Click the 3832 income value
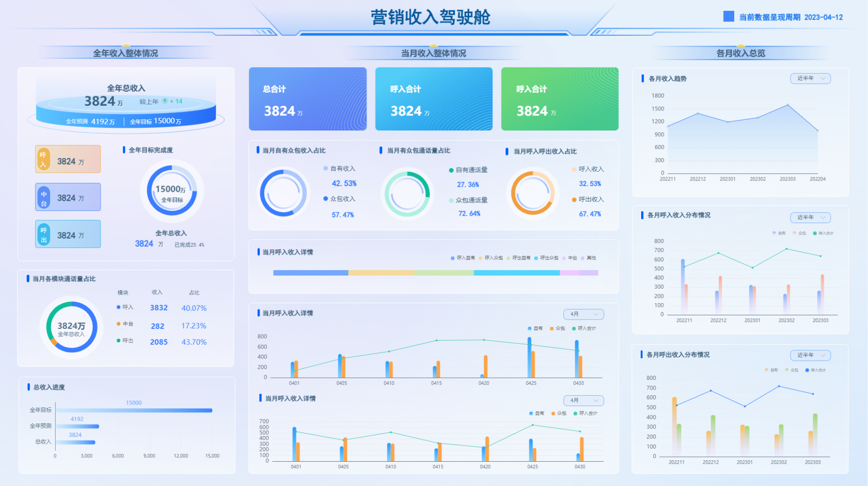Viewport: 868px width, 486px height. 159,308
